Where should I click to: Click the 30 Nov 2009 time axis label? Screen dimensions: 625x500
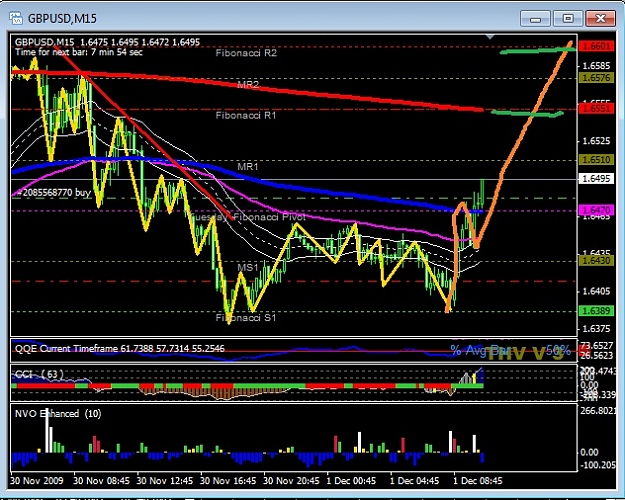(x=37, y=480)
